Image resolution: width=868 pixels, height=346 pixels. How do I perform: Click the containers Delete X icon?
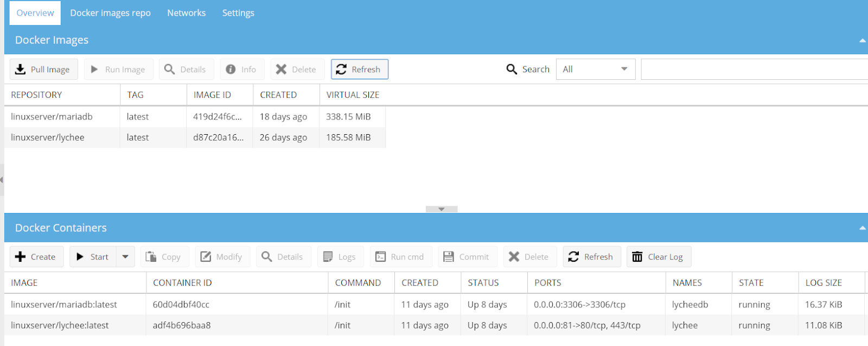(x=514, y=257)
